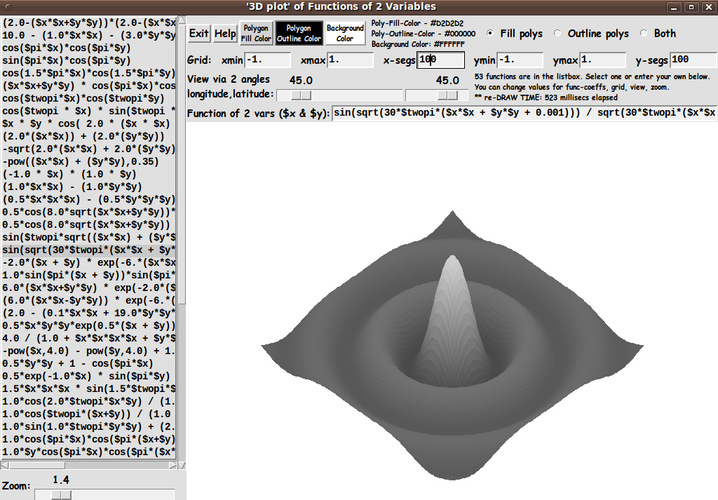Image resolution: width=718 pixels, height=500 pixels.
Task: Select function 1.0*cos($twopi*($x+$y)) / (1.0
Action: click(88, 414)
